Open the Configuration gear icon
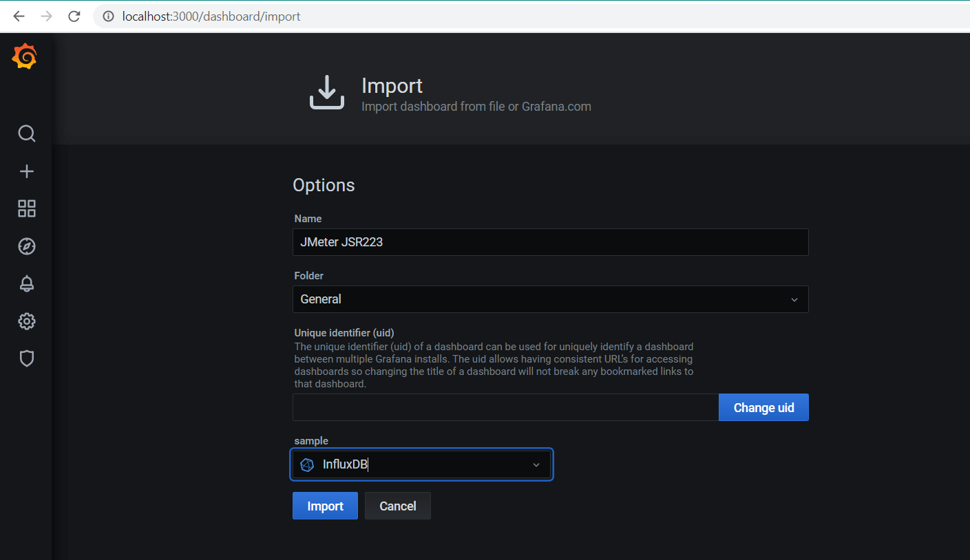Screen dimensions: 970x560 26,321
